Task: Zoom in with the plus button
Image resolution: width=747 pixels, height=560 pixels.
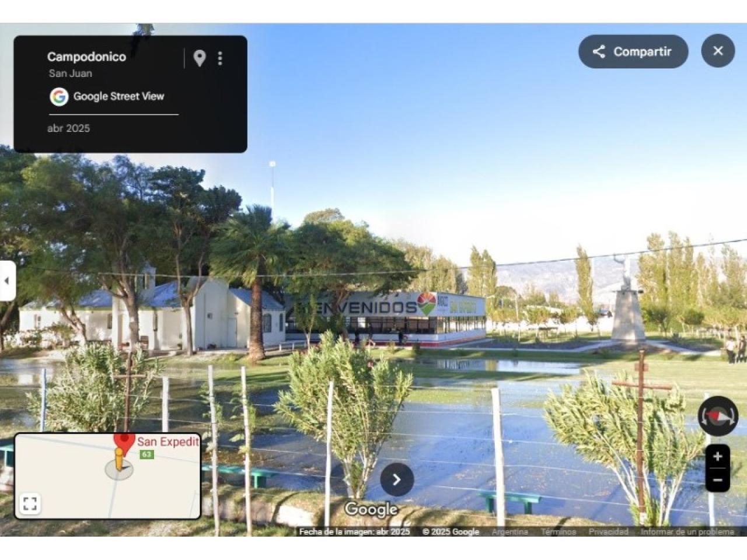Action: coord(718,456)
